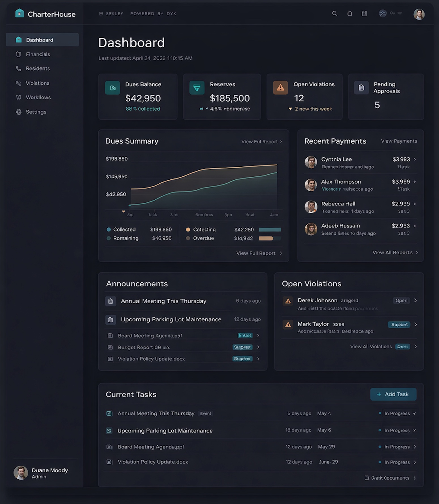Click the Dues Balance card icon
The width and height of the screenshot is (439, 504).
[x=112, y=88]
